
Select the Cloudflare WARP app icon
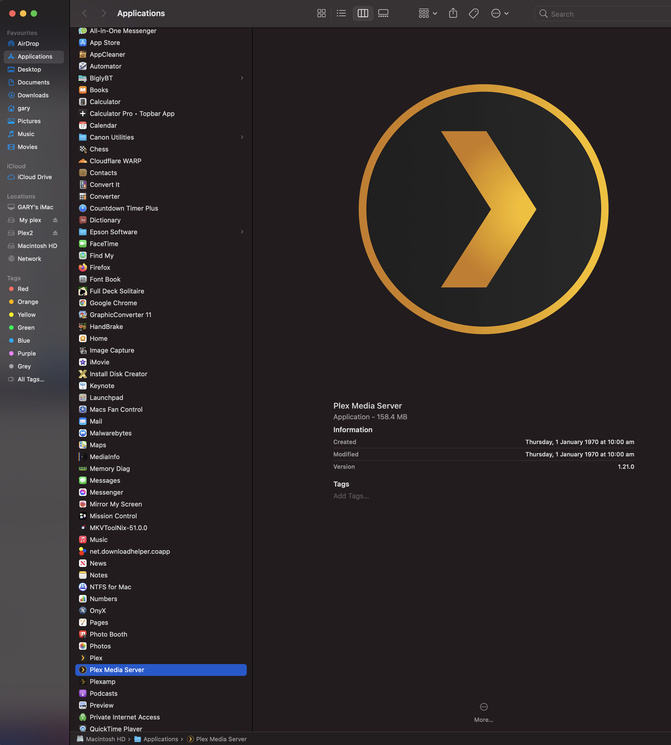83,161
